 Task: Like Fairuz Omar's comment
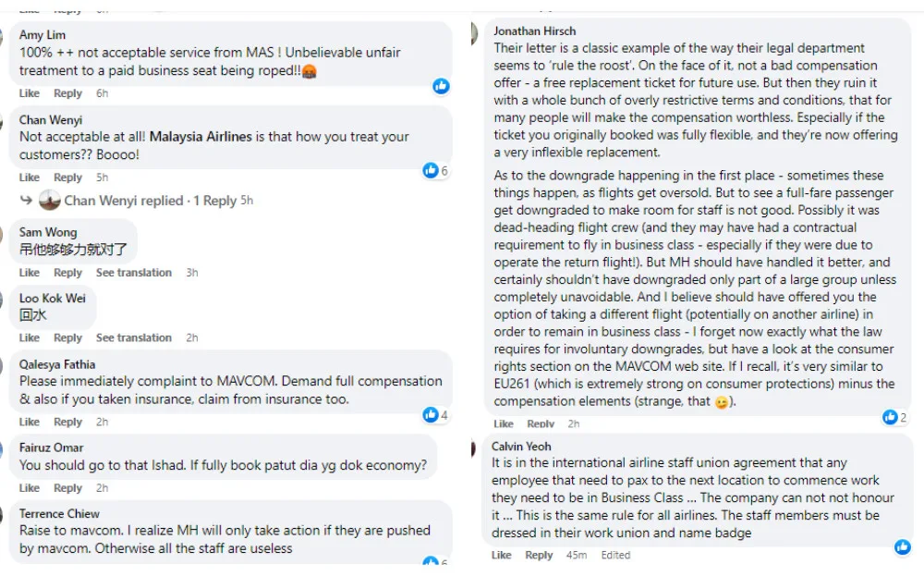tap(30, 488)
